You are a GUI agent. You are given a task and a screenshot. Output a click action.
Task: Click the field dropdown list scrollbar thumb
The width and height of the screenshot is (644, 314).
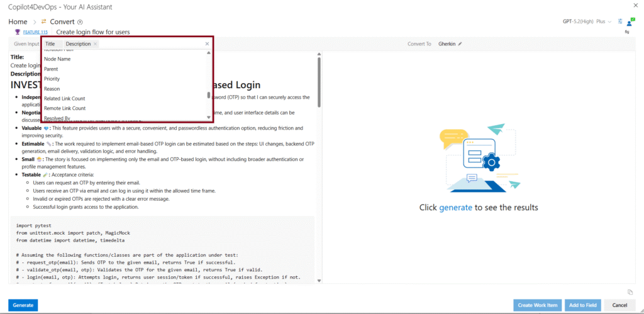coord(209,95)
